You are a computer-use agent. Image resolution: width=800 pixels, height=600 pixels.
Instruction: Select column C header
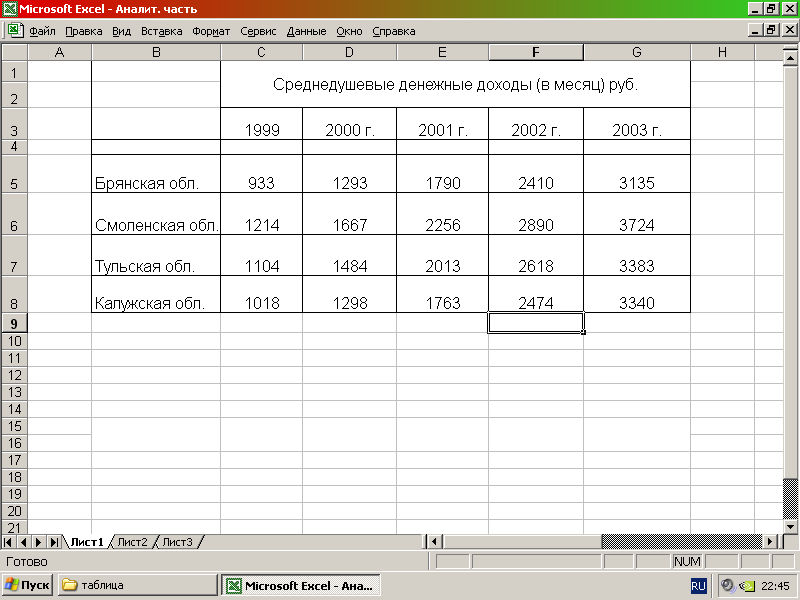coord(261,52)
